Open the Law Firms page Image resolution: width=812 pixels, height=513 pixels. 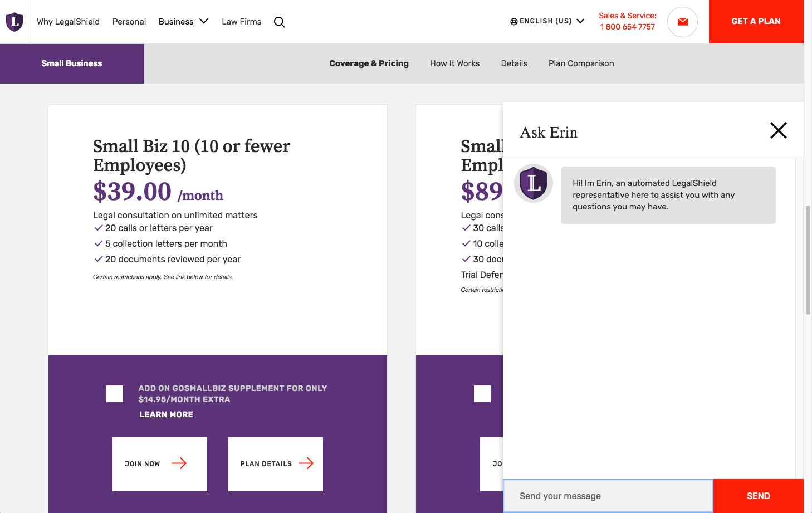coord(241,22)
